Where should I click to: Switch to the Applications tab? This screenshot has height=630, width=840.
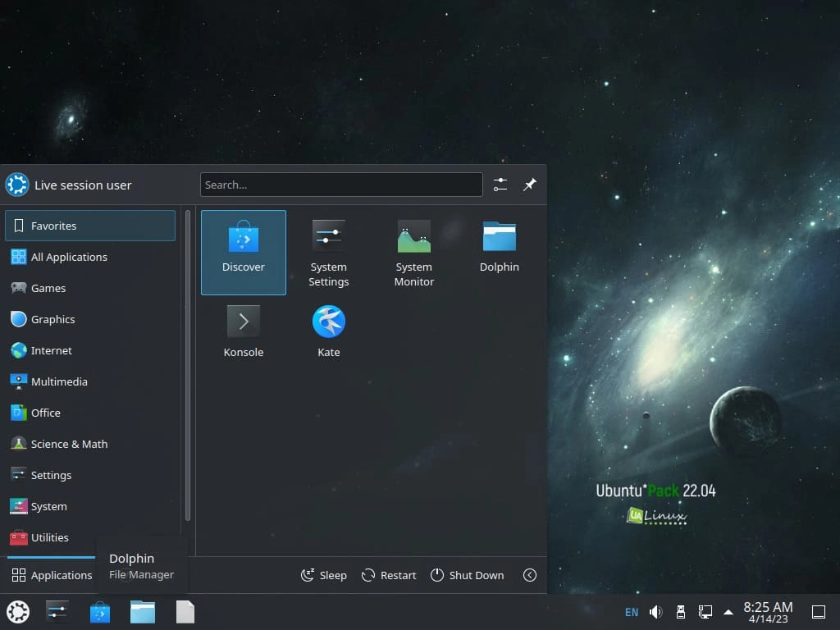[52, 575]
